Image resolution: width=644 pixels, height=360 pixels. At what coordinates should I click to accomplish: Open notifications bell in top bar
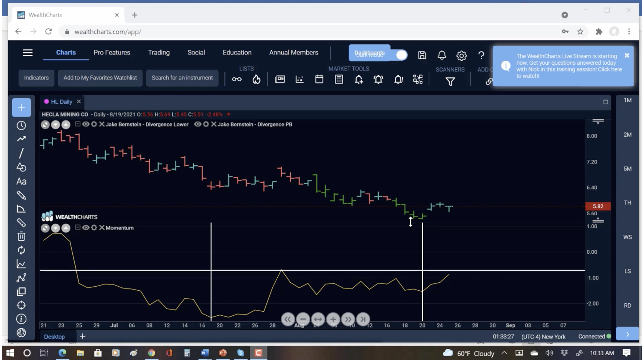[442, 55]
